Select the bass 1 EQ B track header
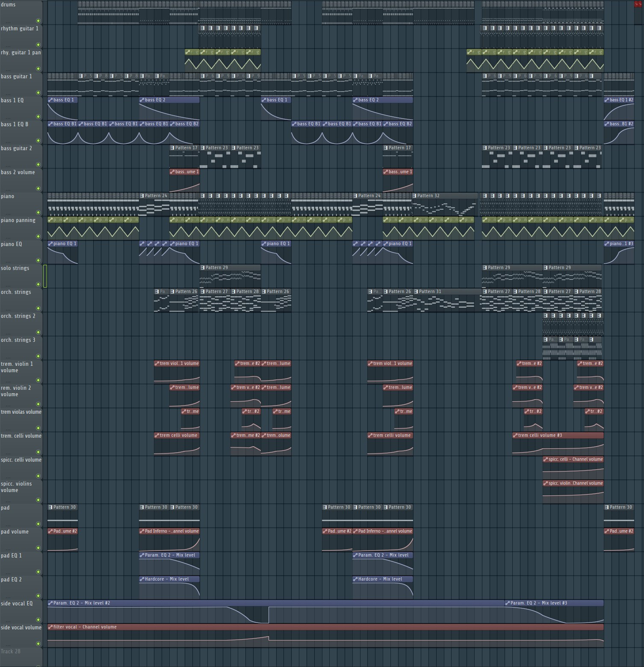The image size is (644, 667). [21, 132]
